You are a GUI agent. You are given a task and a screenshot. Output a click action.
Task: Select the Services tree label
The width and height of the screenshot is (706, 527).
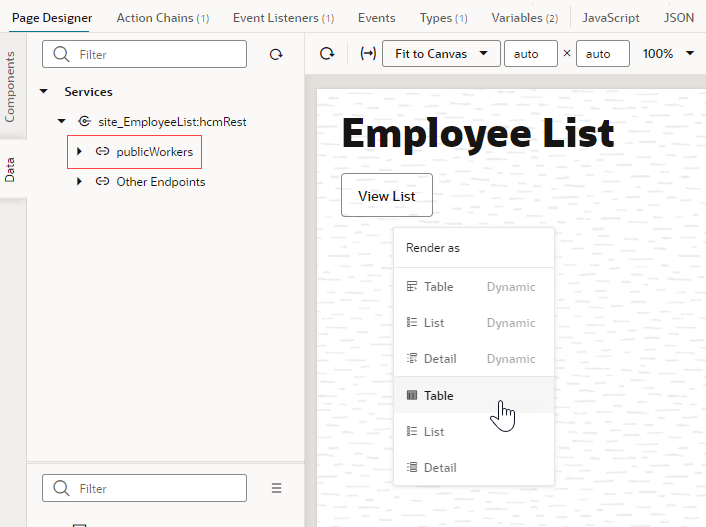88,91
